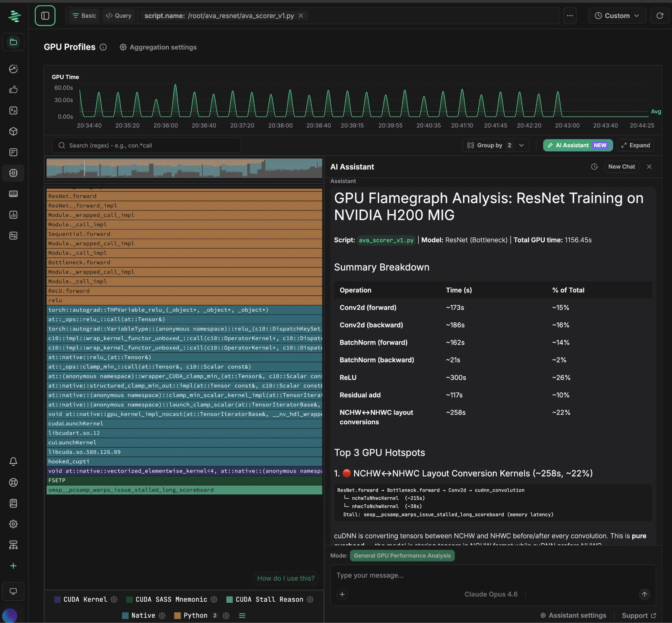
Task: Open CUDA Kernel legend settings gear
Action: [114, 600]
